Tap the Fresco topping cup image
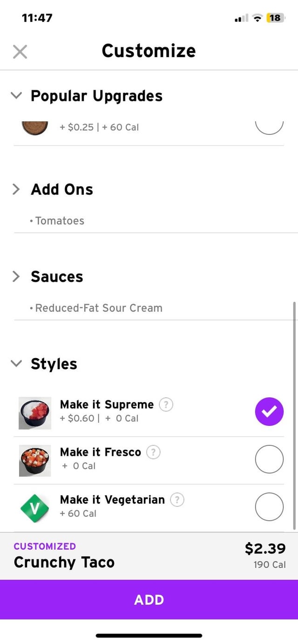Screen dimensions: 298x644 (35, 460)
